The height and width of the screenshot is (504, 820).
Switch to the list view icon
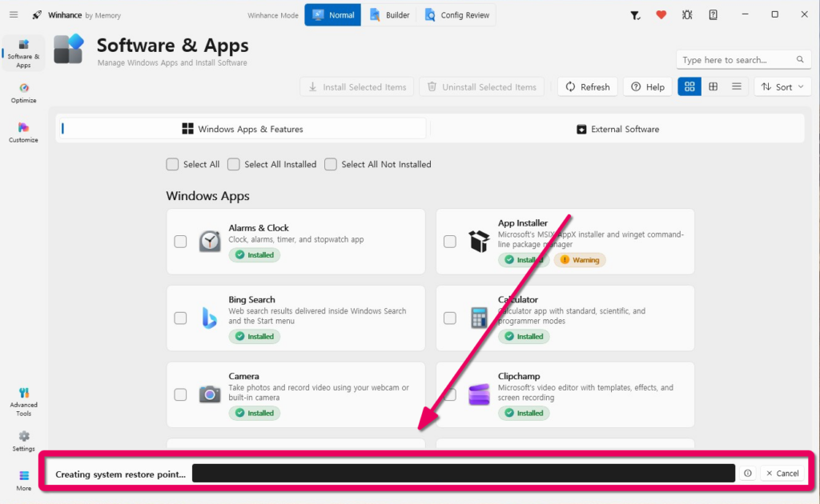click(737, 86)
